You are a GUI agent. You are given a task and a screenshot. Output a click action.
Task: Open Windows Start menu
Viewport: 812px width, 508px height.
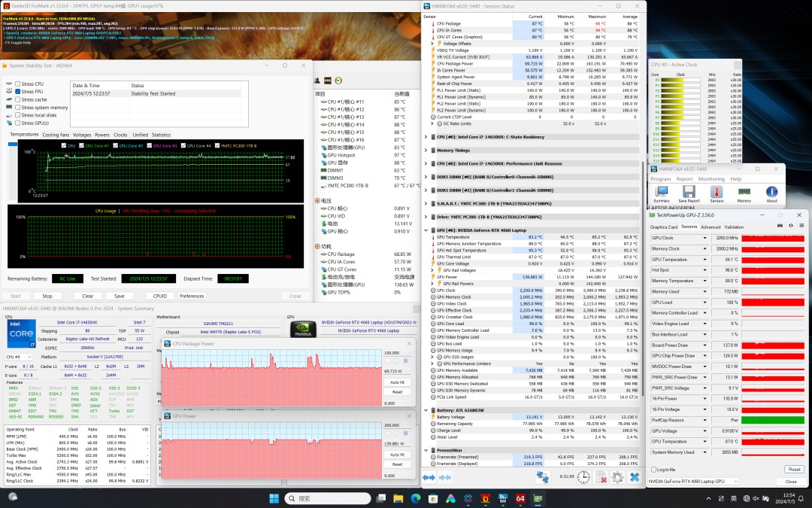click(274, 499)
